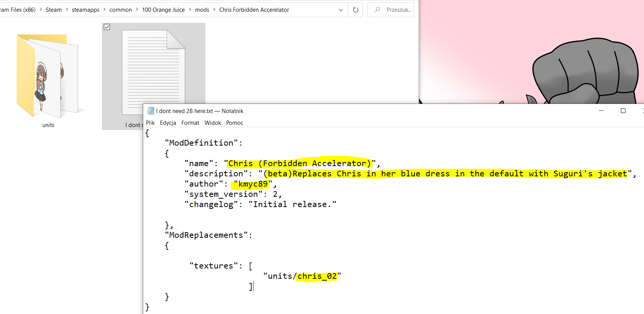Click the "ModReplacements": line in Notepad
This screenshot has height=314, width=644.
[x=208, y=235]
